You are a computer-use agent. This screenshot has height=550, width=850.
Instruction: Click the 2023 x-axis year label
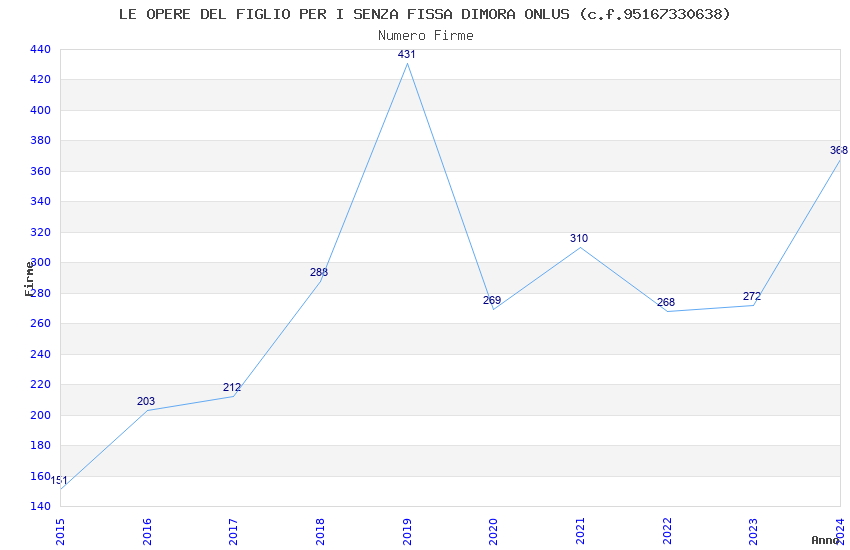tap(754, 532)
